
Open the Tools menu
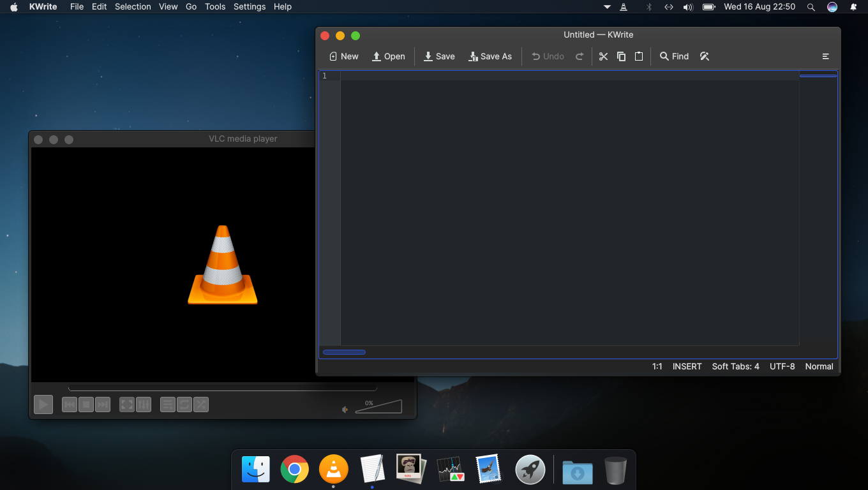pyautogui.click(x=215, y=6)
